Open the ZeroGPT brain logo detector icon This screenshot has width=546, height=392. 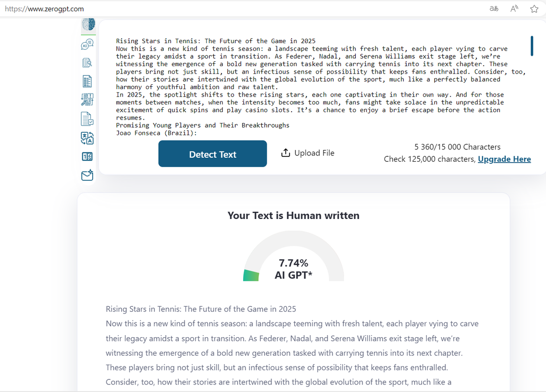coord(88,24)
